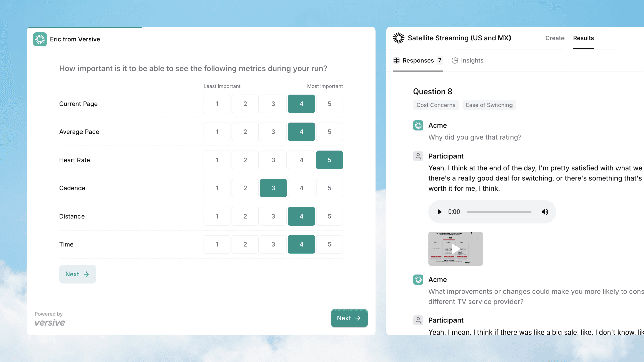Viewport: 644px width, 362px height.
Task: Select rating 5 for Heart Rate metric
Action: click(x=329, y=160)
